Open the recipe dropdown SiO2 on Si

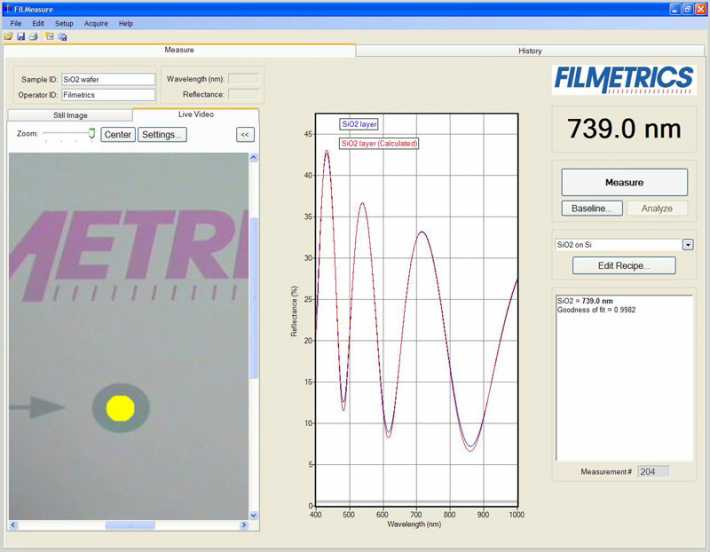coord(687,244)
